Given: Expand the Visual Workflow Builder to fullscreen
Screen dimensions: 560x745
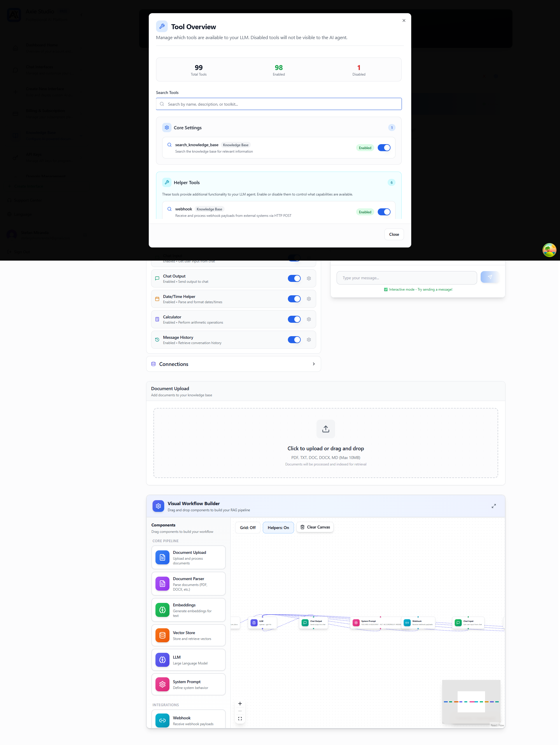Looking at the screenshot, I should pyautogui.click(x=494, y=506).
